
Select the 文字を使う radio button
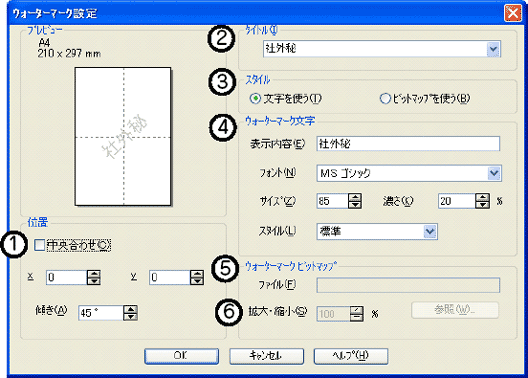[255, 99]
